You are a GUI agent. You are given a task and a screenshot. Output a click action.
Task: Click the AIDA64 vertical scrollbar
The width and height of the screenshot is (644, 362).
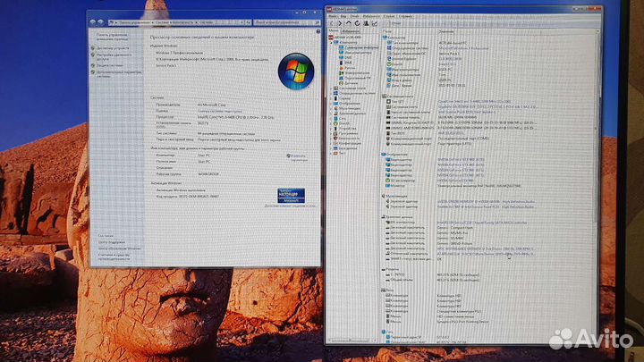597,186
